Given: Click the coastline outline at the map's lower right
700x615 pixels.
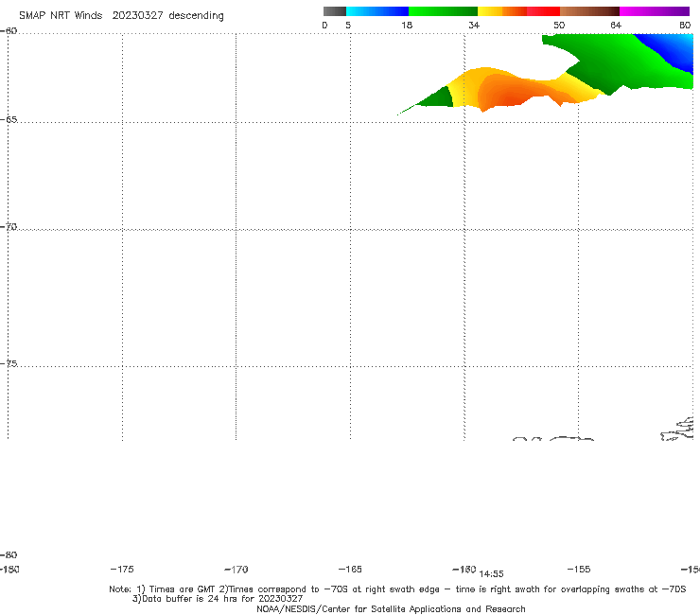Looking at the screenshot, I should click(677, 430).
